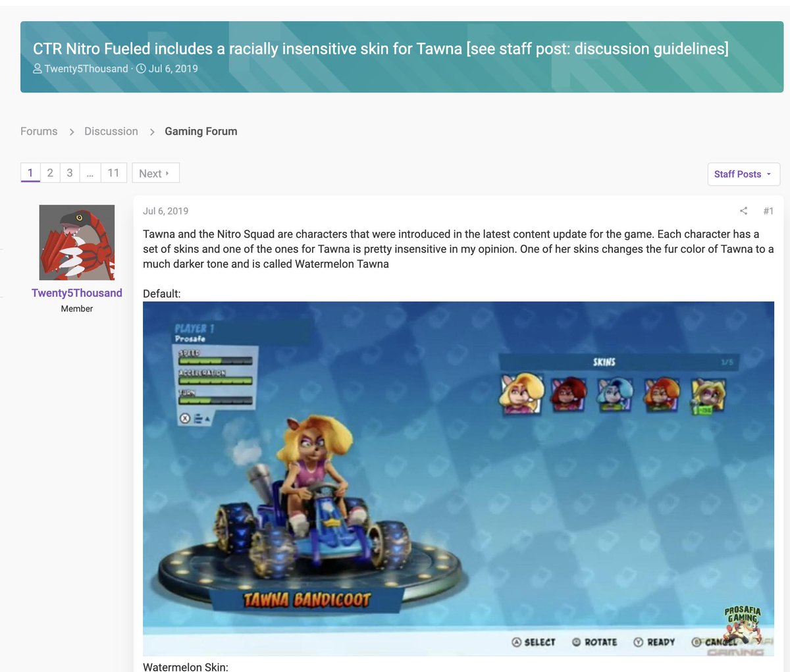Click the Speed stat bar in screenshot

pos(215,361)
